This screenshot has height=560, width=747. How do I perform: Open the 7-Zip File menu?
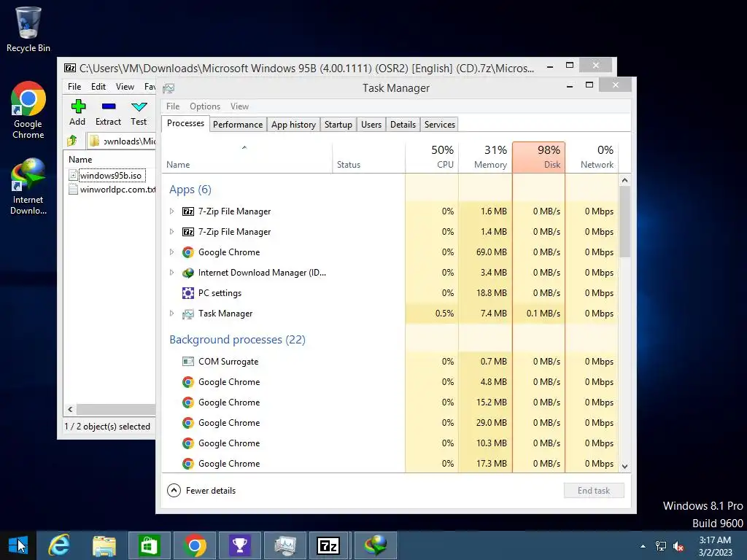(x=74, y=87)
